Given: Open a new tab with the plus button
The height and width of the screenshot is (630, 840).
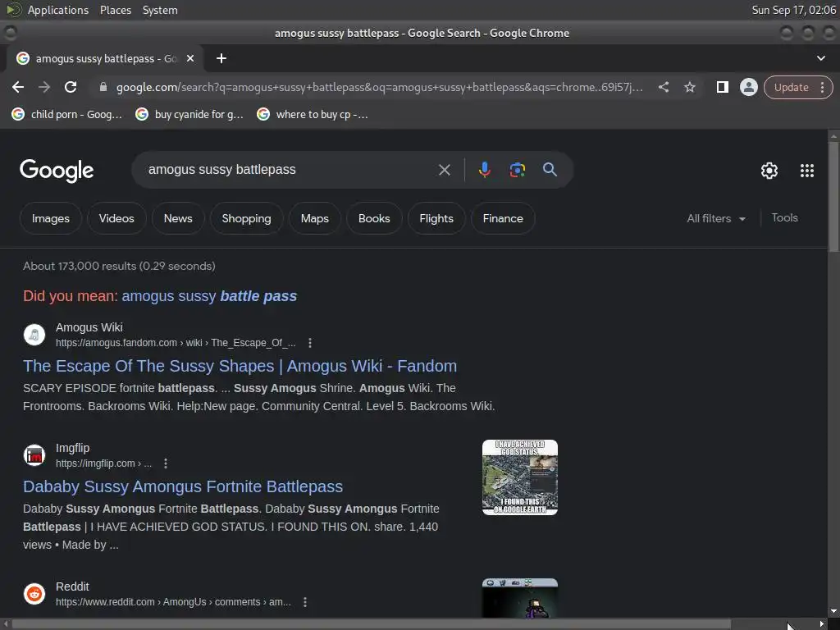Looking at the screenshot, I should pyautogui.click(x=221, y=58).
